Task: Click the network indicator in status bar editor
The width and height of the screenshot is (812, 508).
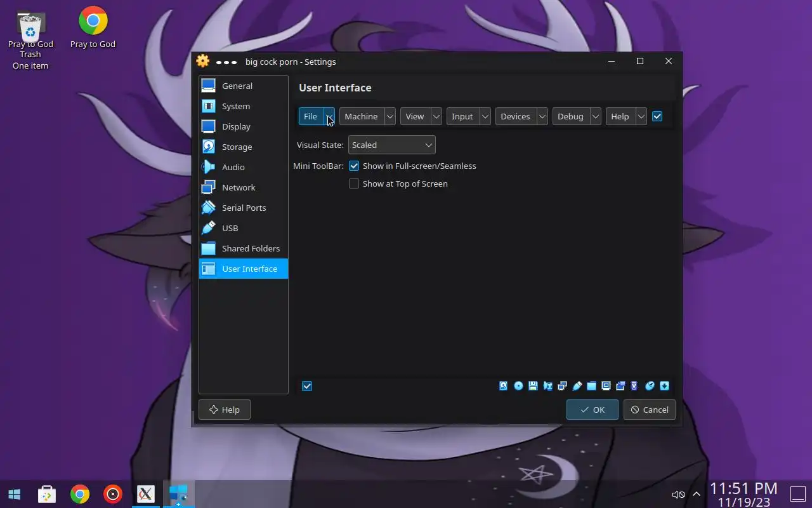Action: click(562, 385)
